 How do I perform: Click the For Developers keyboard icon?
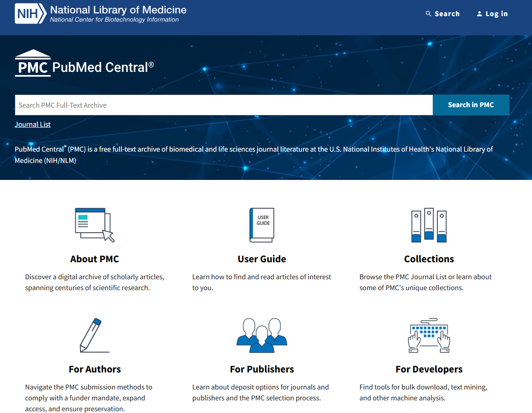coord(428,335)
